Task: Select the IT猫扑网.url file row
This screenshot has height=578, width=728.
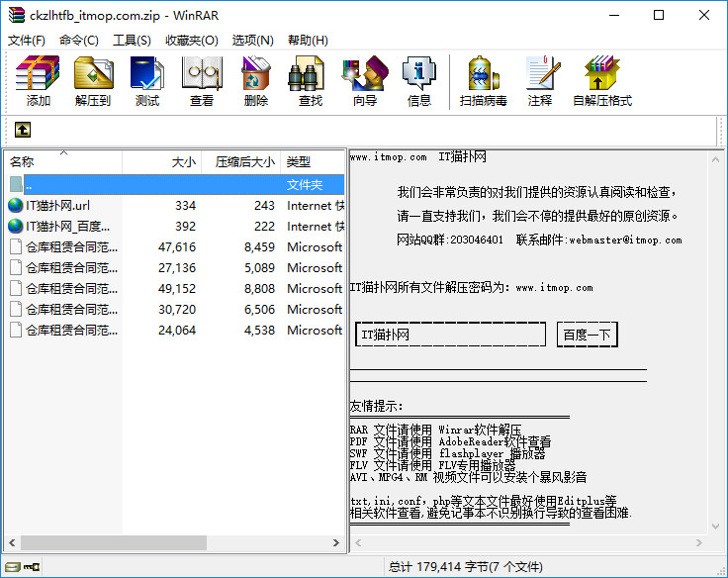Action: point(176,205)
